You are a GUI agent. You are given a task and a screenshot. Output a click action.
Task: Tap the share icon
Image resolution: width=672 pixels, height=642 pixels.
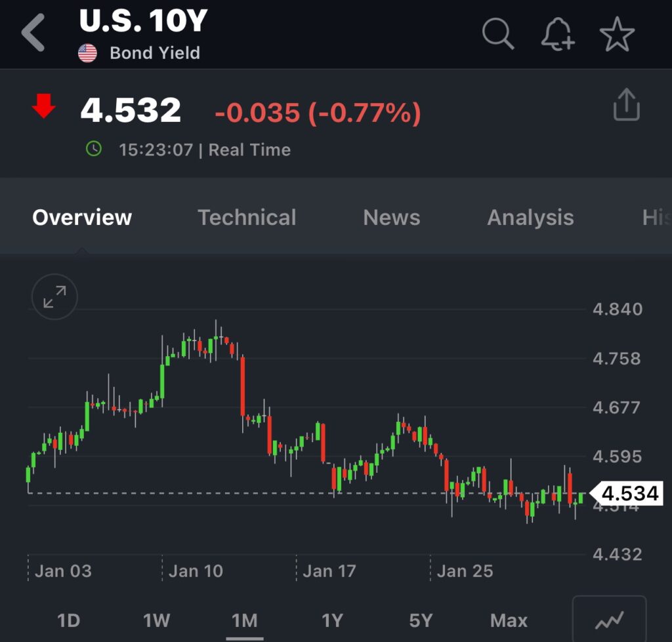pos(626,106)
